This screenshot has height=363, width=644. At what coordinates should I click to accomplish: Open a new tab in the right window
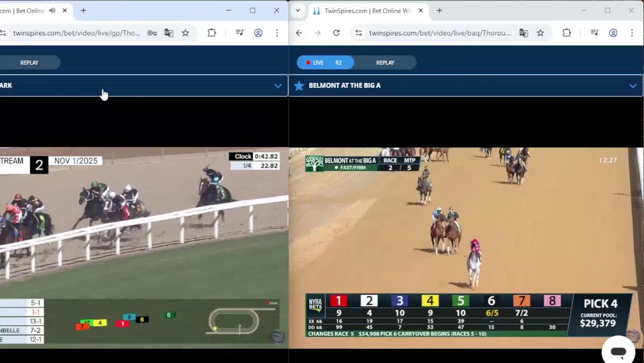[x=439, y=11]
